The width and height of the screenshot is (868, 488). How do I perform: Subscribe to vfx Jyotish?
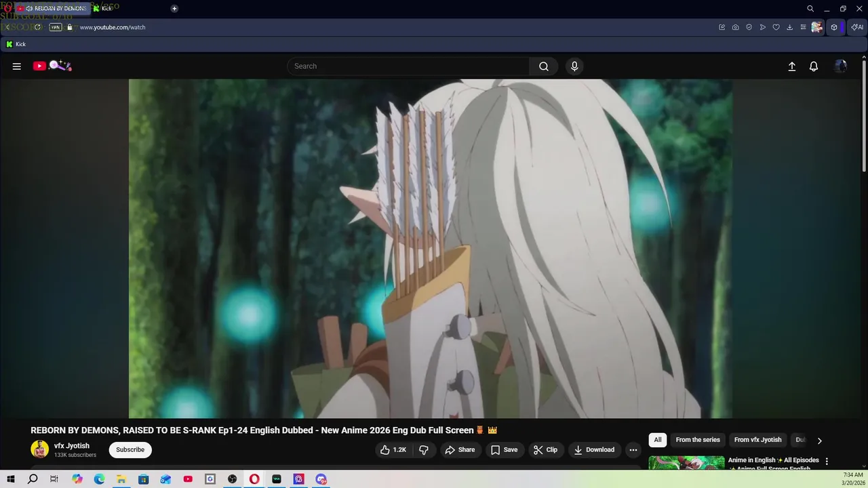(130, 450)
